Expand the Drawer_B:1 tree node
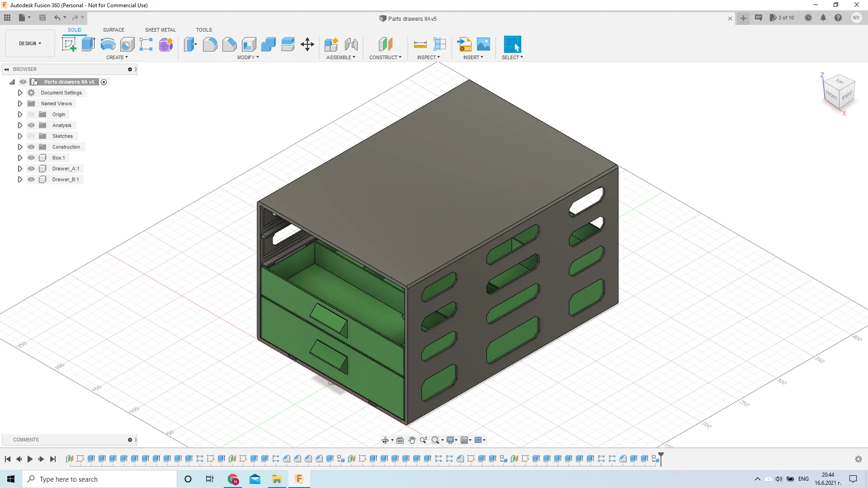The height and width of the screenshot is (488, 868). point(20,179)
